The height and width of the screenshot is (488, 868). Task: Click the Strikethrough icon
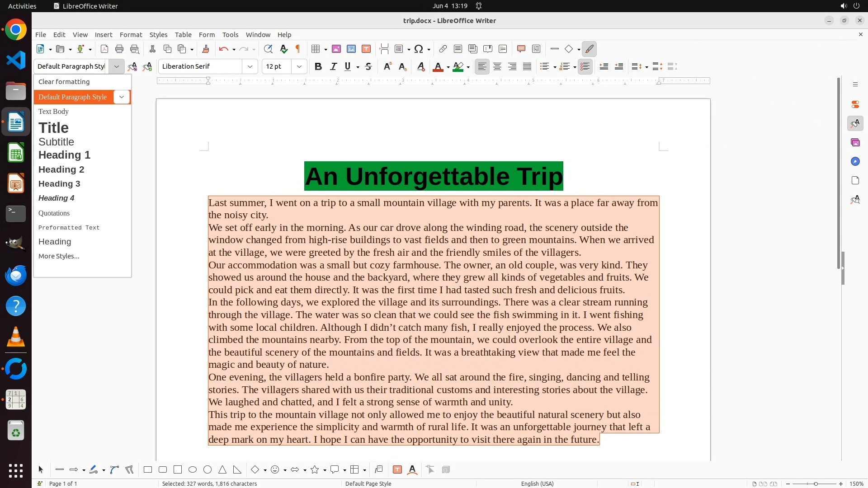368,66
